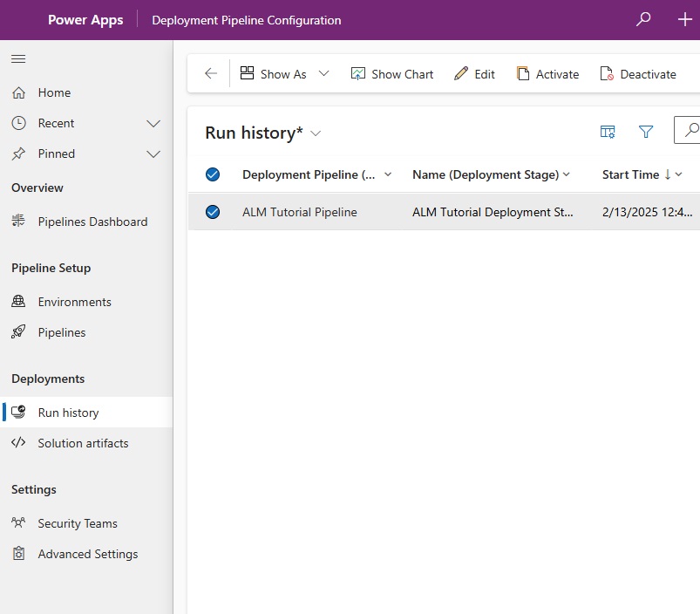
Task: Open Pipelines nav item
Action: tap(86, 332)
